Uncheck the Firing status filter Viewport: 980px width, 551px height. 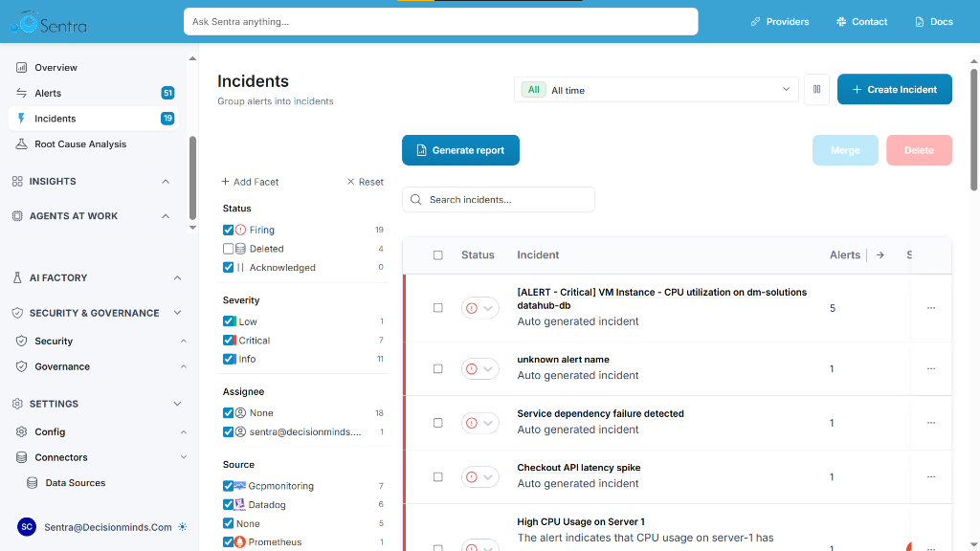click(228, 230)
